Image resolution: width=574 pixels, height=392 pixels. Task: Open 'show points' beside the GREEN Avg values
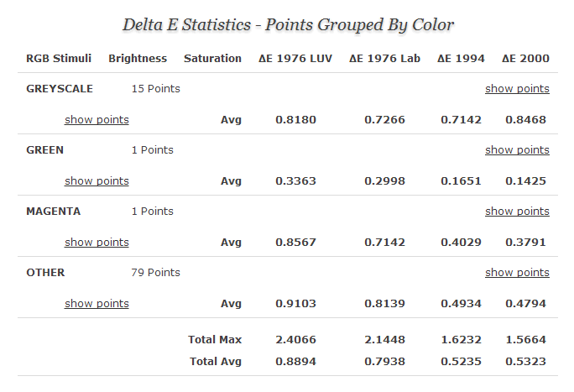(97, 180)
